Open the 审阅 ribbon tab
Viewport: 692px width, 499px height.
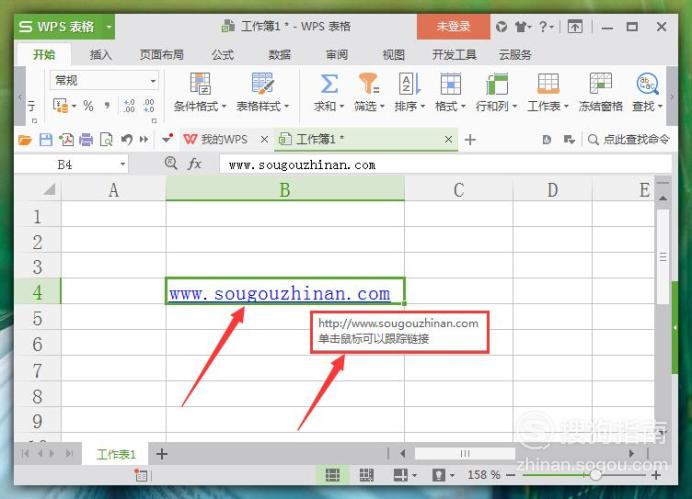337,55
